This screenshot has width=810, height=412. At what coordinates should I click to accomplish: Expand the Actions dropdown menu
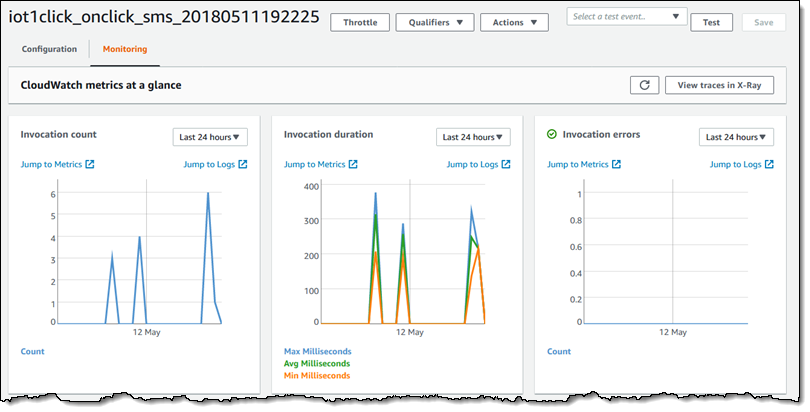click(x=514, y=23)
